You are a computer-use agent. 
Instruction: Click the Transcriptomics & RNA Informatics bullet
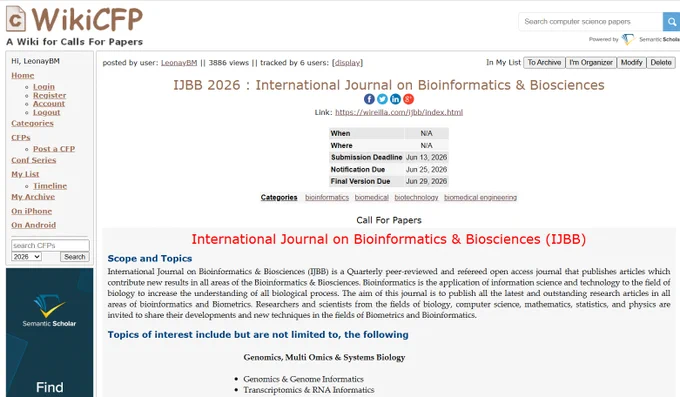308,390
